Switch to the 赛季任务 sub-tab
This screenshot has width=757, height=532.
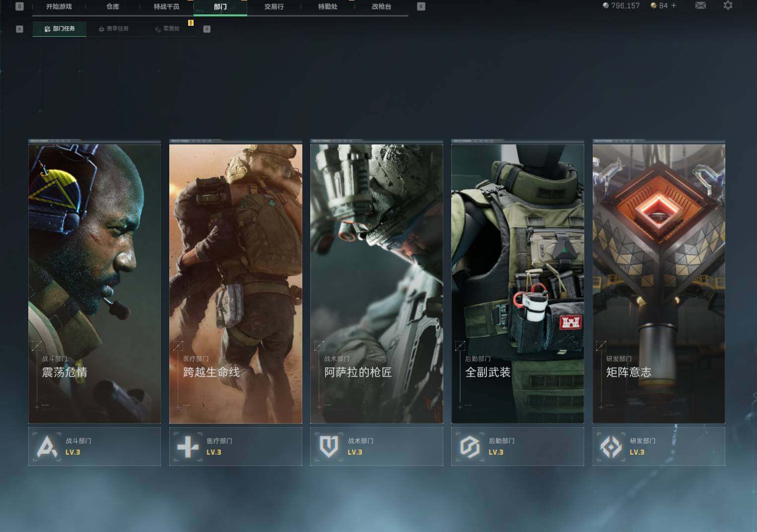click(x=114, y=29)
